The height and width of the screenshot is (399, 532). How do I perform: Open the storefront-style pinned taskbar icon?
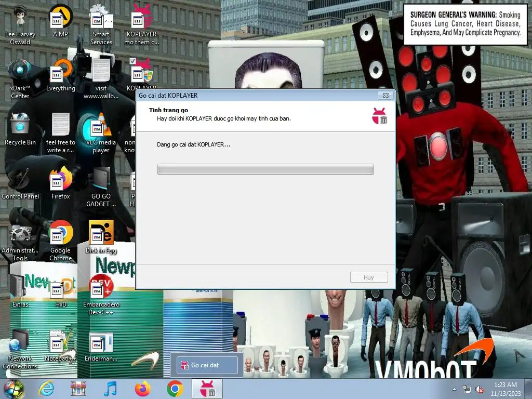point(78,389)
